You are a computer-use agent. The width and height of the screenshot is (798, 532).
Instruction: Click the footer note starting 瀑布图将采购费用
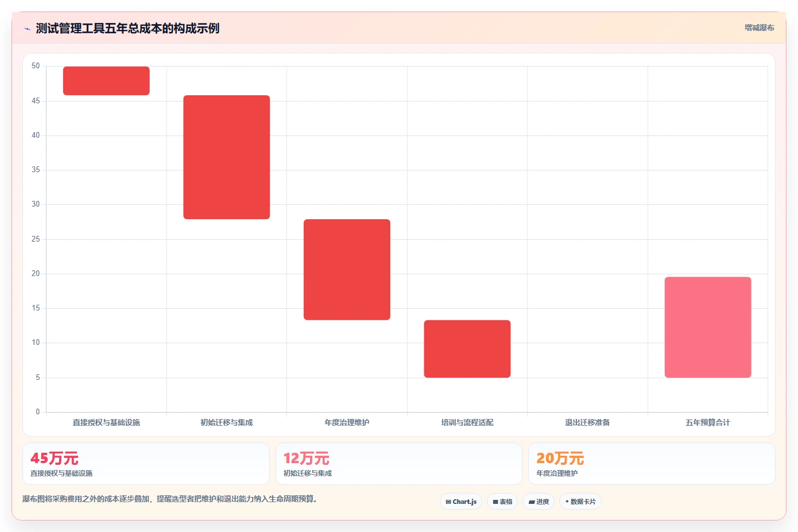click(x=170, y=499)
